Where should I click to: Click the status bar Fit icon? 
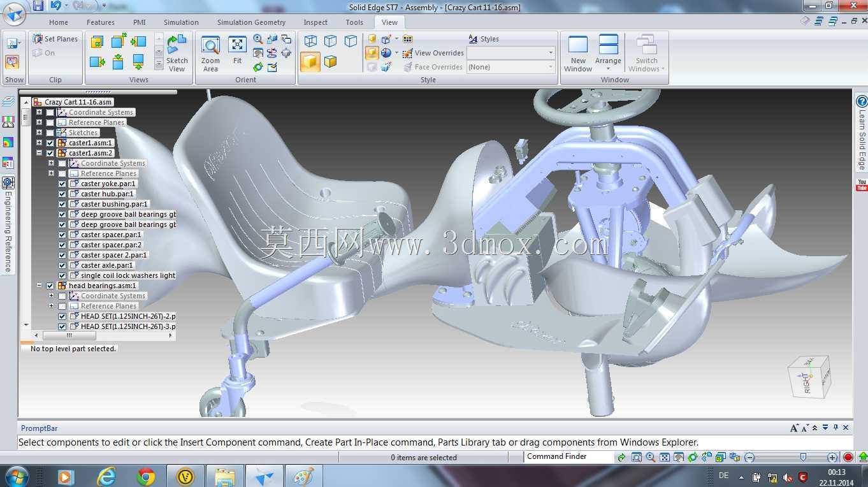665,457
